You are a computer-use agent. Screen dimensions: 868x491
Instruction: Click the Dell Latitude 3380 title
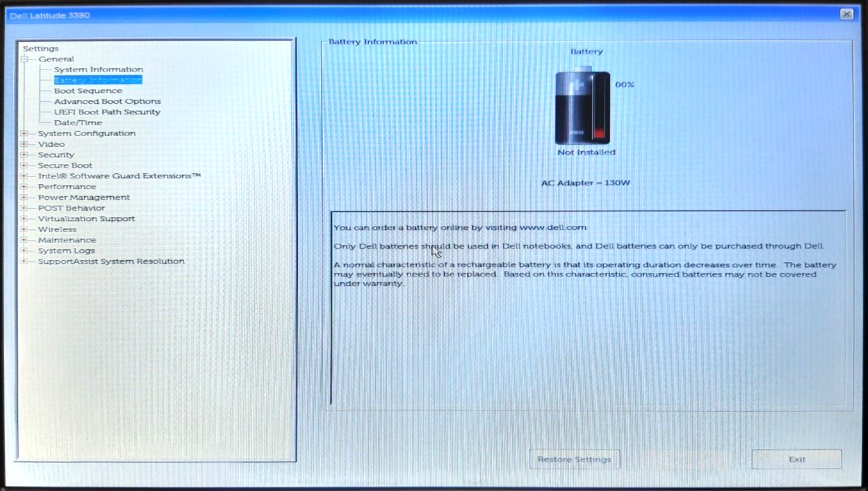(50, 15)
